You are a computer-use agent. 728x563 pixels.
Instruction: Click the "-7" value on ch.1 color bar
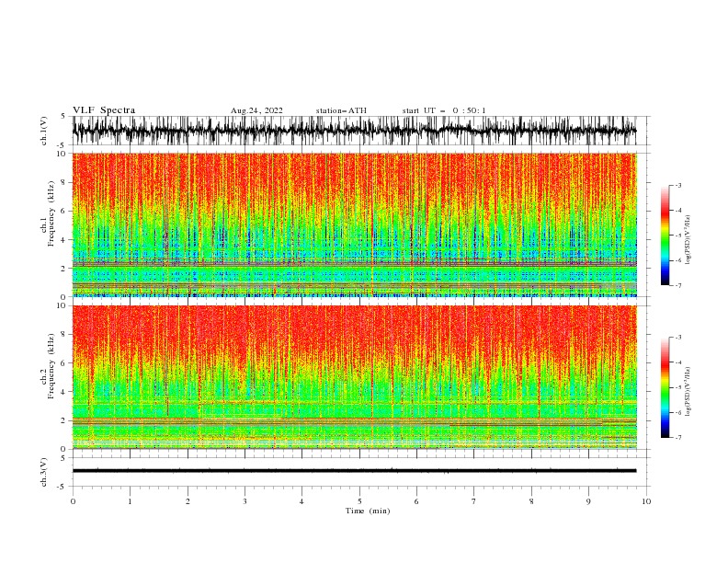(678, 285)
